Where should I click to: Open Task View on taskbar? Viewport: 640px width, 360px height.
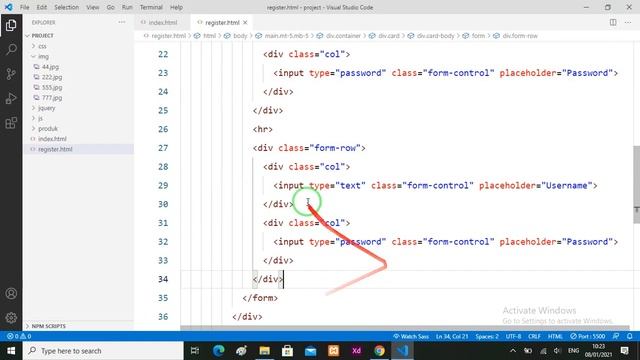click(195, 351)
